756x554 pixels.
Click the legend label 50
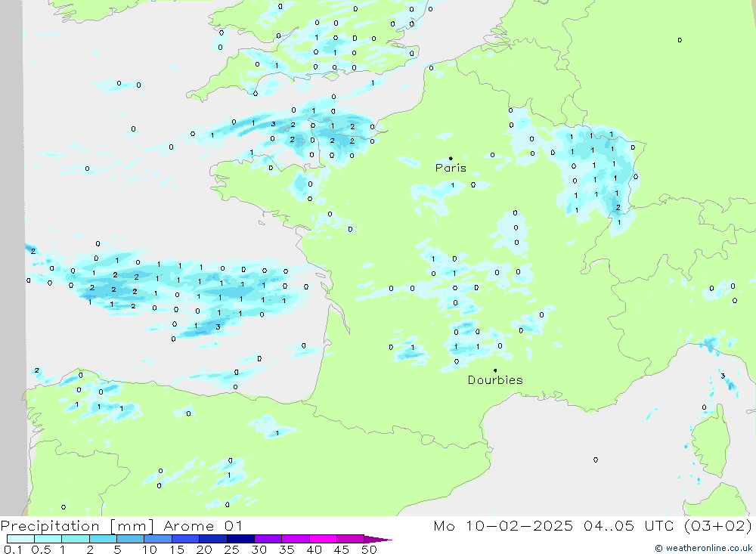click(x=369, y=549)
